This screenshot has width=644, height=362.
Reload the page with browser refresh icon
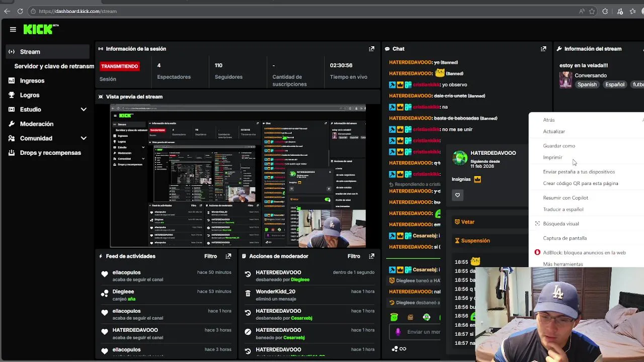20,11
